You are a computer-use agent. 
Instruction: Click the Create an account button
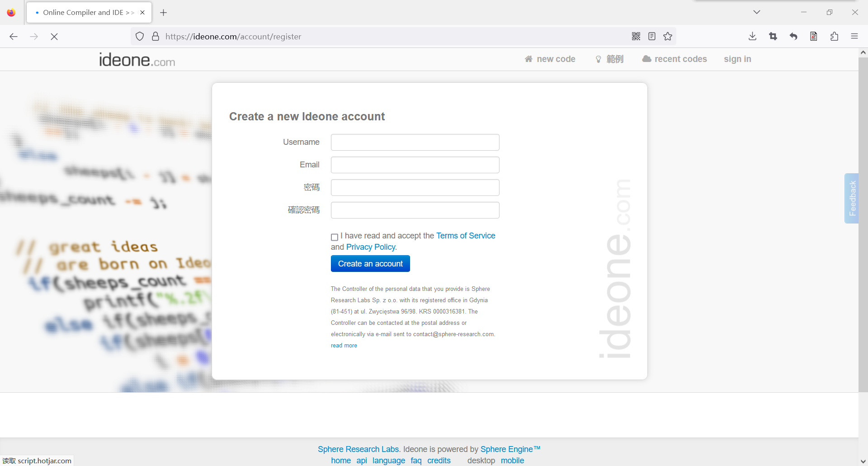tap(370, 264)
